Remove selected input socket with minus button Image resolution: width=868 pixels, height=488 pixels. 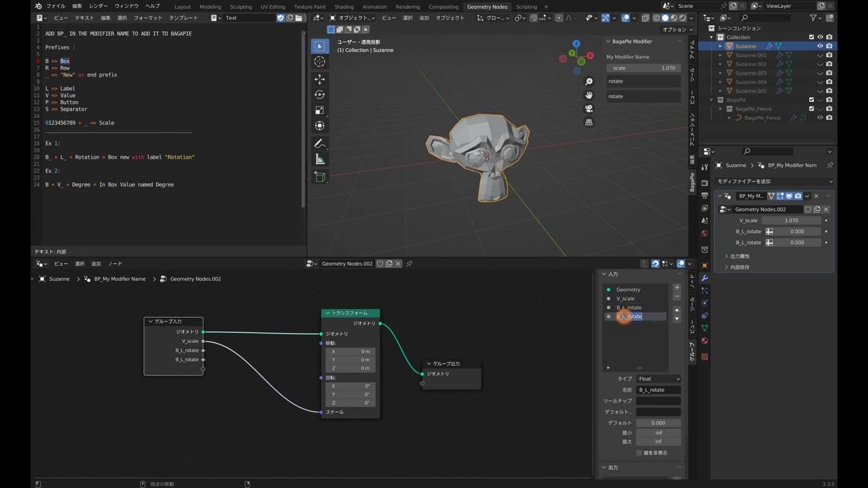(676, 296)
